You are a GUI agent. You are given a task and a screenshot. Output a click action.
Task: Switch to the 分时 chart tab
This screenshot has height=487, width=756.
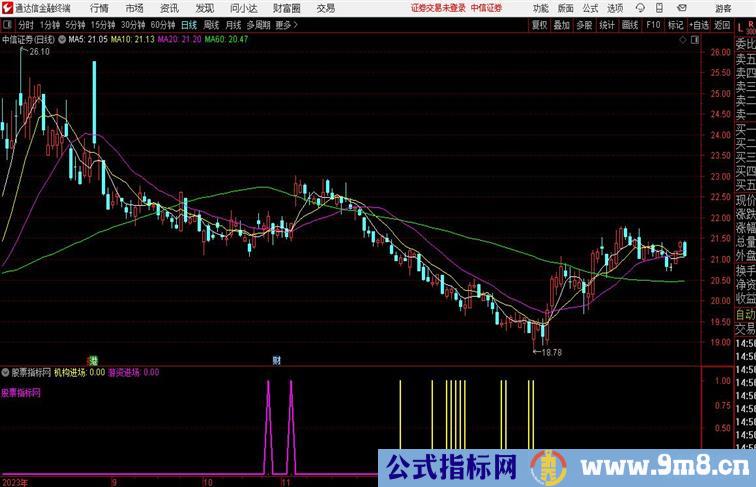point(26,25)
